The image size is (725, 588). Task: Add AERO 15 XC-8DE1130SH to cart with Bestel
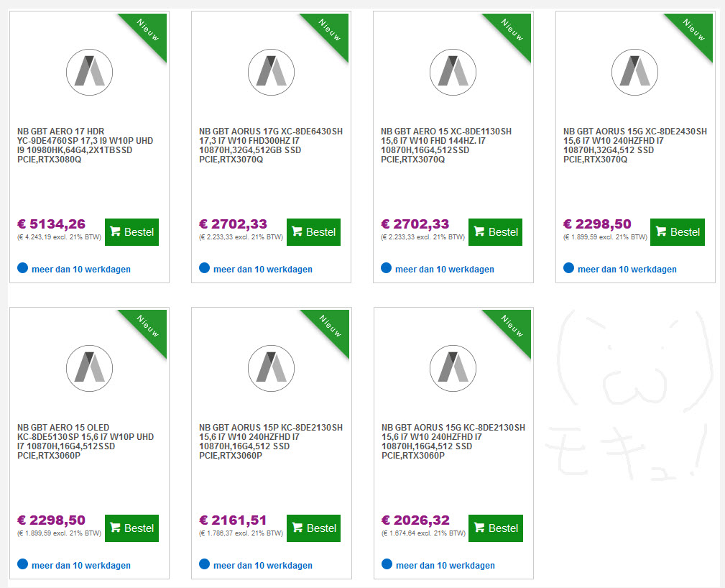coord(495,232)
